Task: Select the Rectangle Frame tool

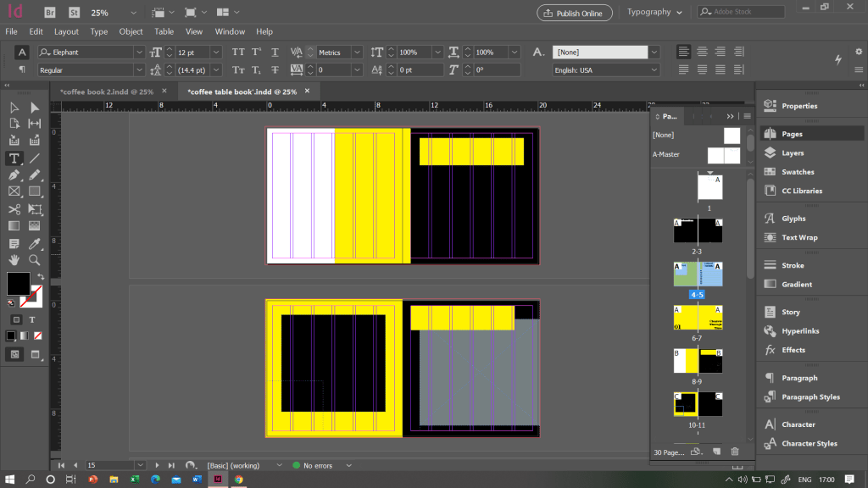Action: click(x=14, y=191)
